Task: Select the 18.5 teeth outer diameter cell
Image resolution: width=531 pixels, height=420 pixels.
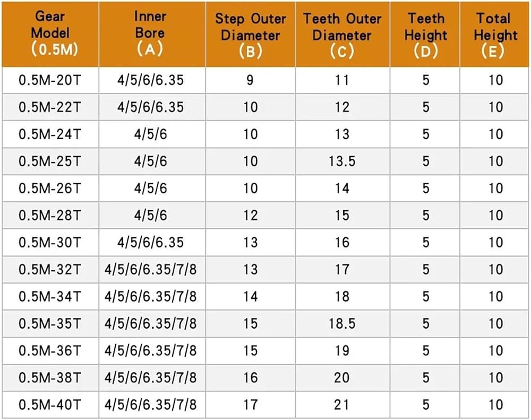Action: click(x=342, y=323)
